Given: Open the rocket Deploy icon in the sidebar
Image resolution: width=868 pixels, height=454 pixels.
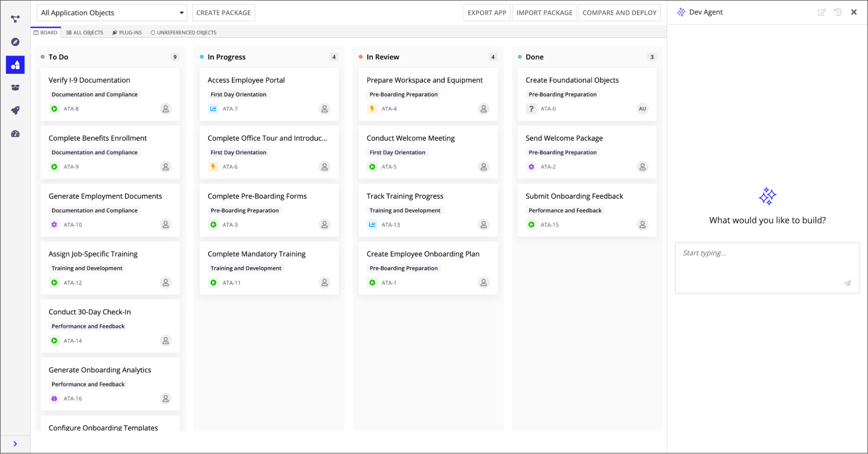Looking at the screenshot, I should click(15, 110).
